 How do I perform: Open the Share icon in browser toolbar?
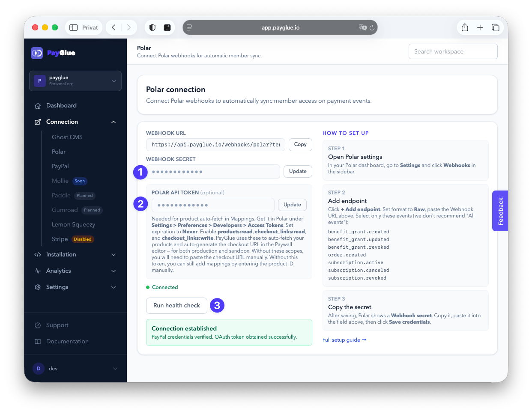pos(465,27)
